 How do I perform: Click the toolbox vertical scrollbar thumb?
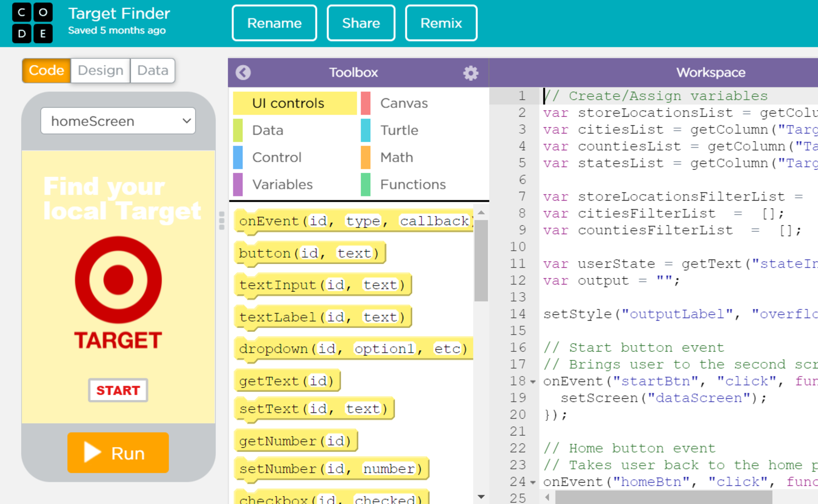pyautogui.click(x=481, y=261)
